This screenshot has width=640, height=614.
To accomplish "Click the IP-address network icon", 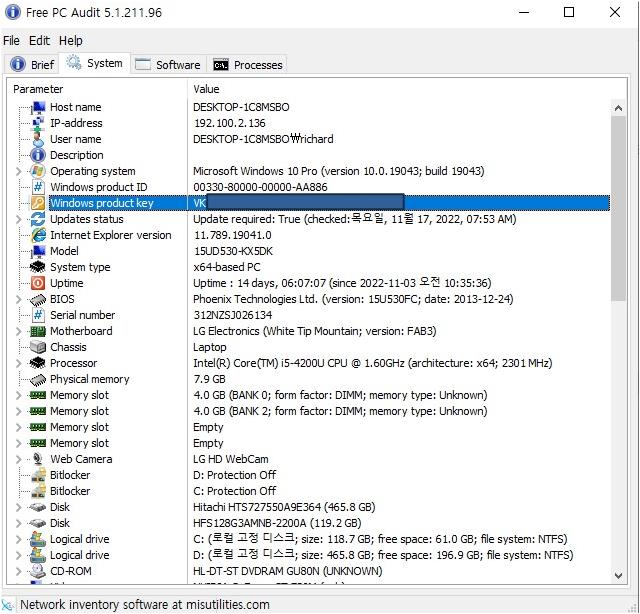I will [x=38, y=123].
